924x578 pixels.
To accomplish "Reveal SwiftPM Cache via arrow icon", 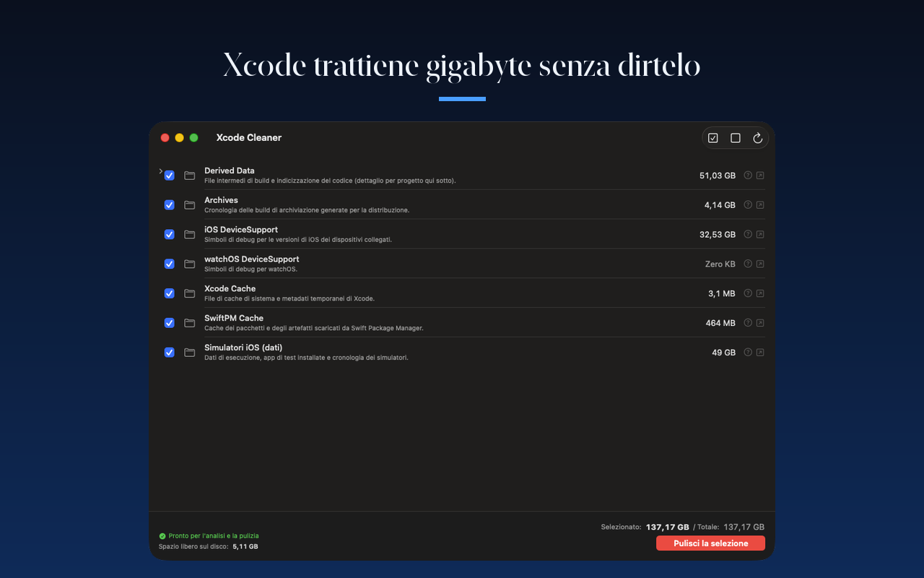I will (x=760, y=323).
